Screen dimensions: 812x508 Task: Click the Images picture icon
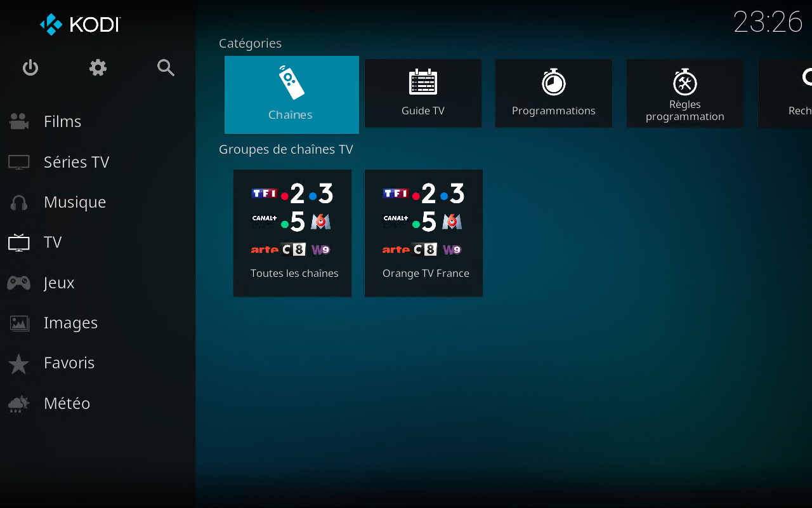coord(19,323)
